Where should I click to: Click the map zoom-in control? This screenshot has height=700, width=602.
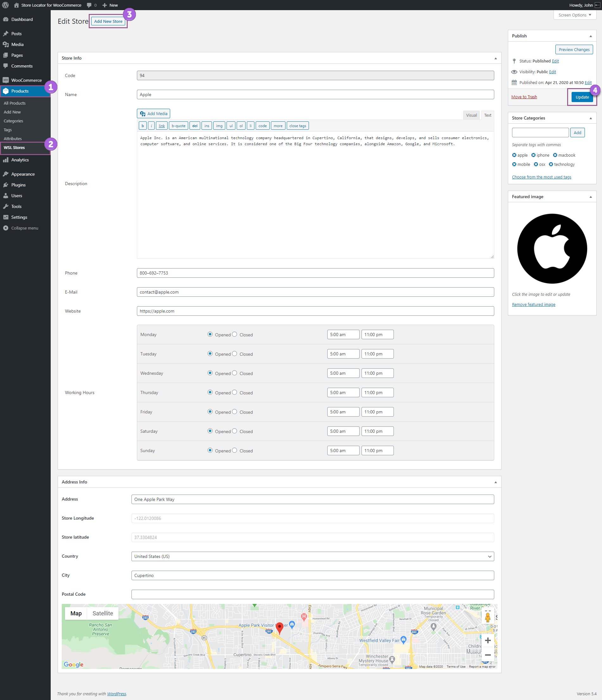pos(488,640)
